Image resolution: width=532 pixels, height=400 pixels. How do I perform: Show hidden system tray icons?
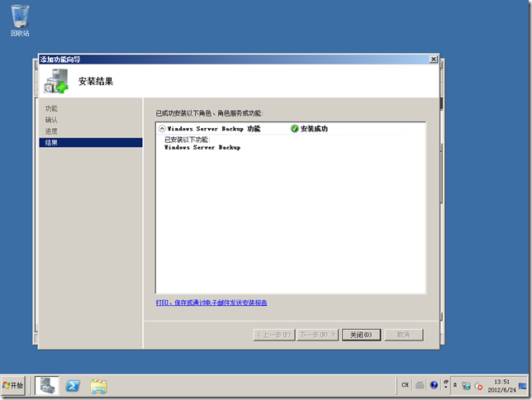pyautogui.click(x=455, y=385)
